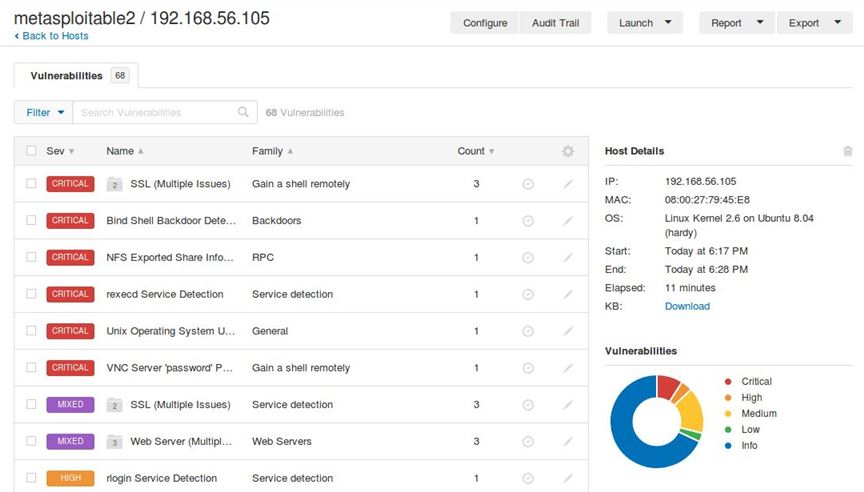
Task: Open the Filter dropdown
Action: pyautogui.click(x=44, y=112)
